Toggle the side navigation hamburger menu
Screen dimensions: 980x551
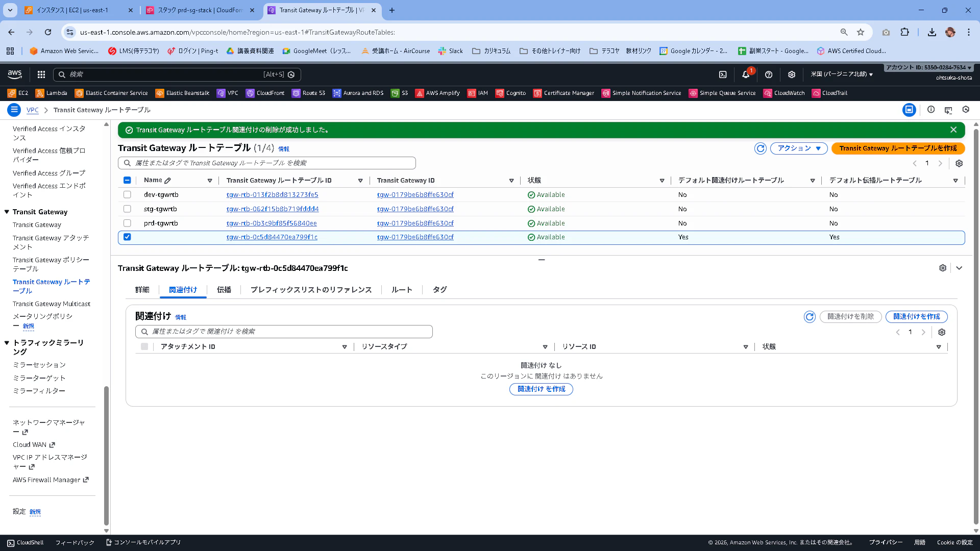[14, 110]
